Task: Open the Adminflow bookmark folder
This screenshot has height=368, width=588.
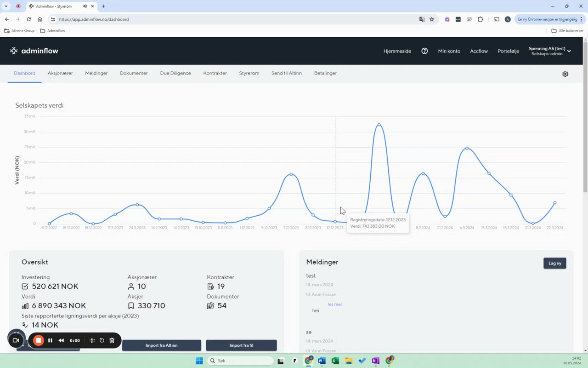Action: click(x=52, y=31)
